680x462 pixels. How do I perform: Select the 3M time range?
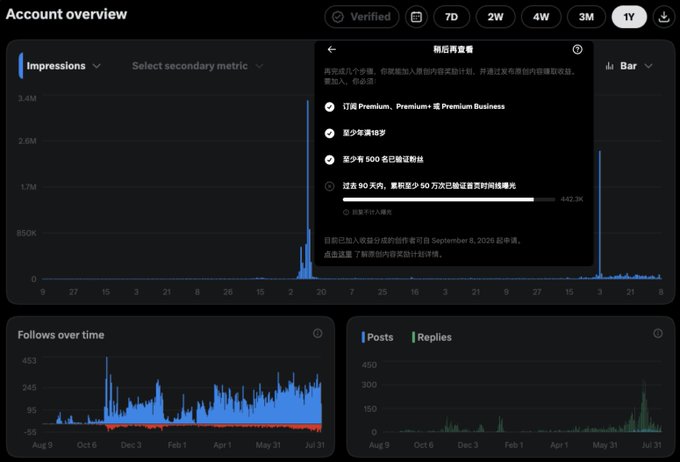click(586, 17)
